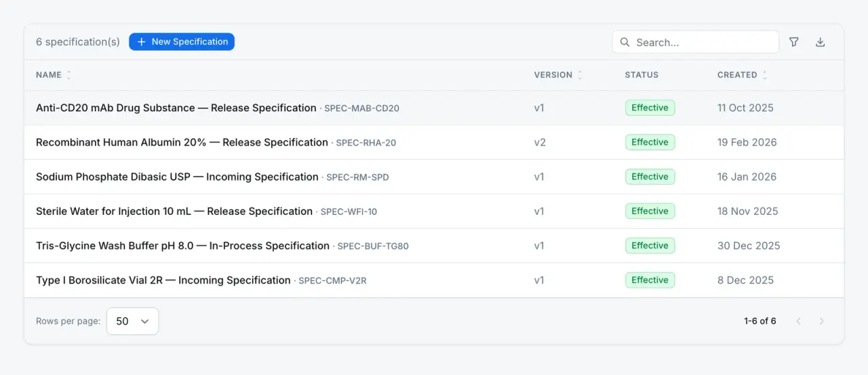Sort by Version using its sort arrows
Image resolution: width=868 pixels, height=375 pixels.
[580, 75]
